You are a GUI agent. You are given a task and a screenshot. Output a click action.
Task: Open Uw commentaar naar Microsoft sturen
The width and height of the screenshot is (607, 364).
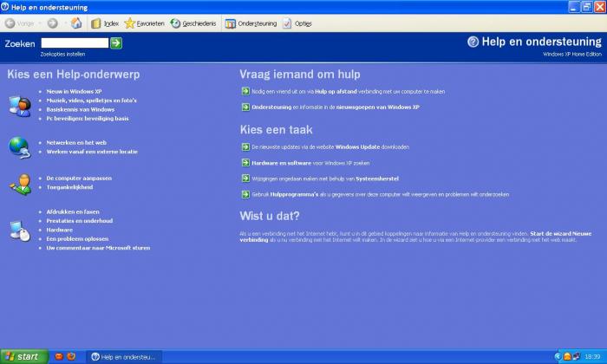tap(98, 248)
